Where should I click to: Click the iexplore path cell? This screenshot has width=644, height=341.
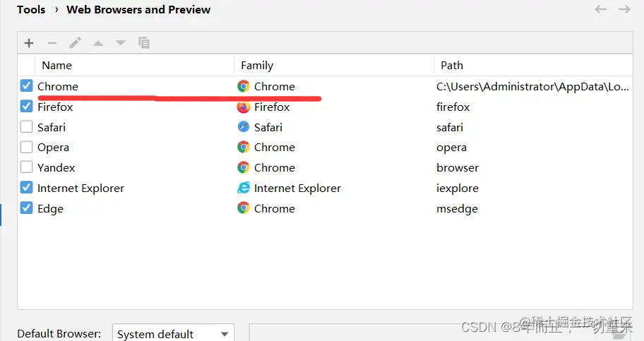click(458, 189)
